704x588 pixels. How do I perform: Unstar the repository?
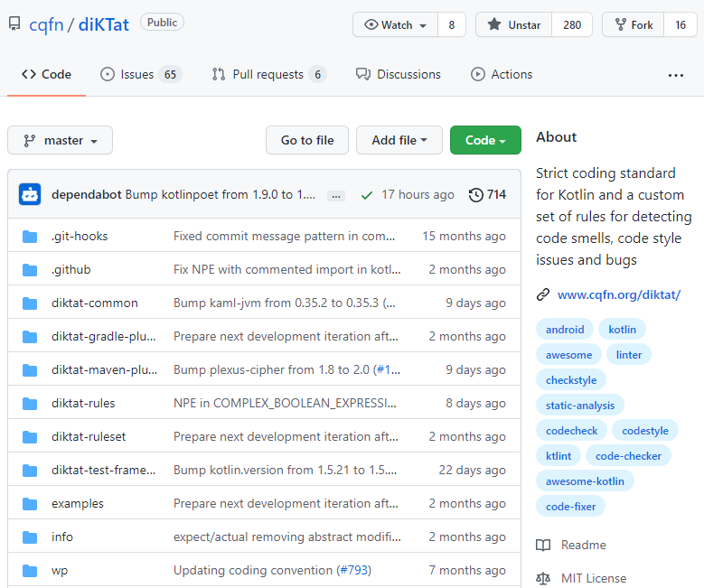coord(514,24)
